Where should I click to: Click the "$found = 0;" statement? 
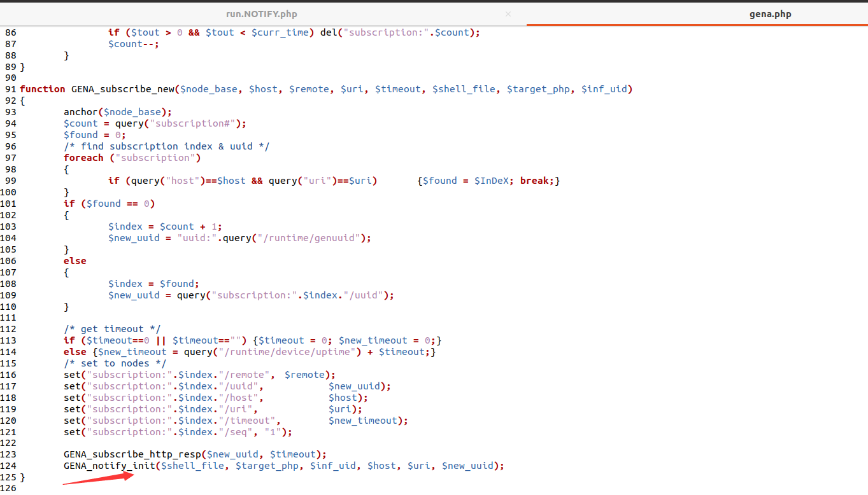point(95,135)
